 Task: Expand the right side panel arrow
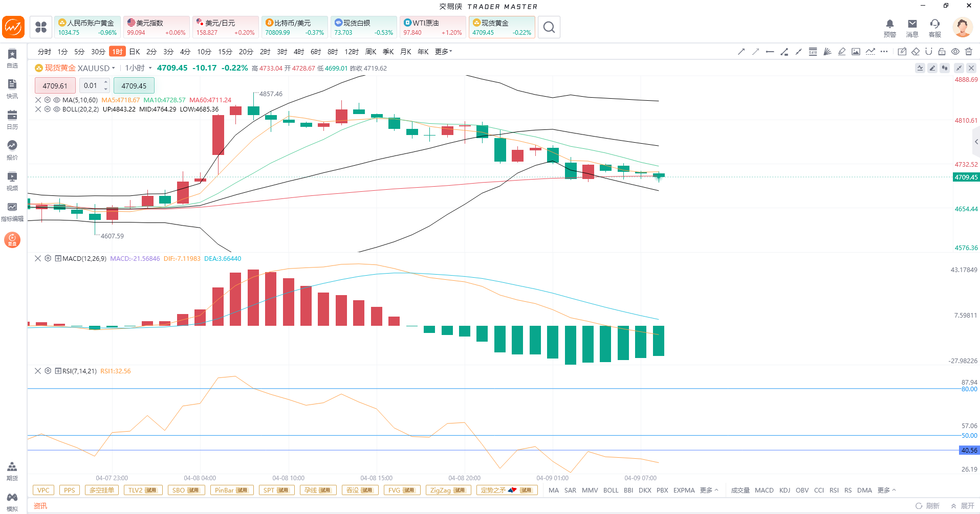click(976, 142)
